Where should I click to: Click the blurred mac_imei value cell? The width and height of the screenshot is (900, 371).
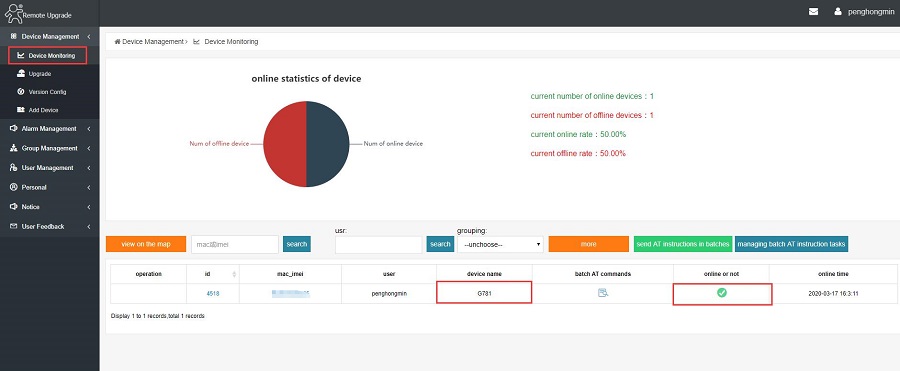click(x=290, y=293)
